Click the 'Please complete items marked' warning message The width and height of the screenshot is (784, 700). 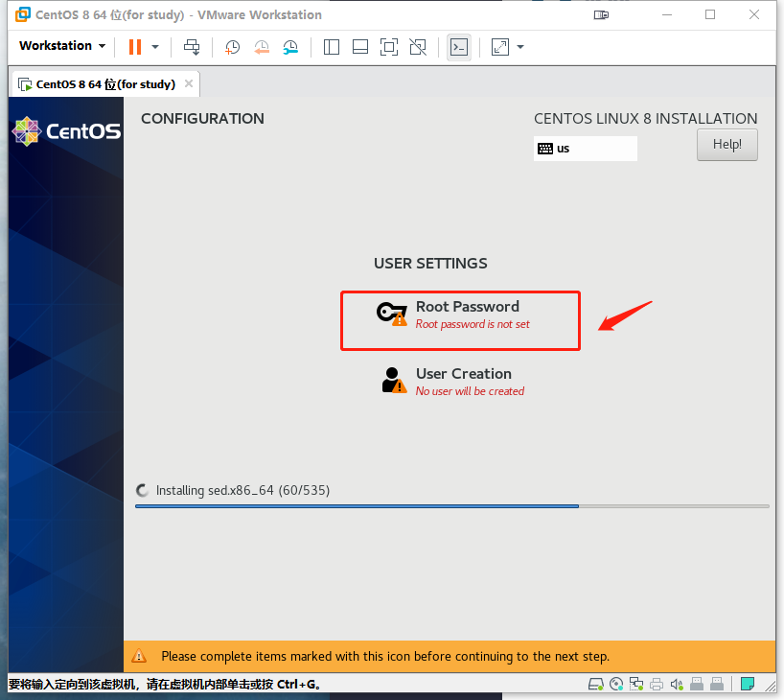[x=385, y=657]
